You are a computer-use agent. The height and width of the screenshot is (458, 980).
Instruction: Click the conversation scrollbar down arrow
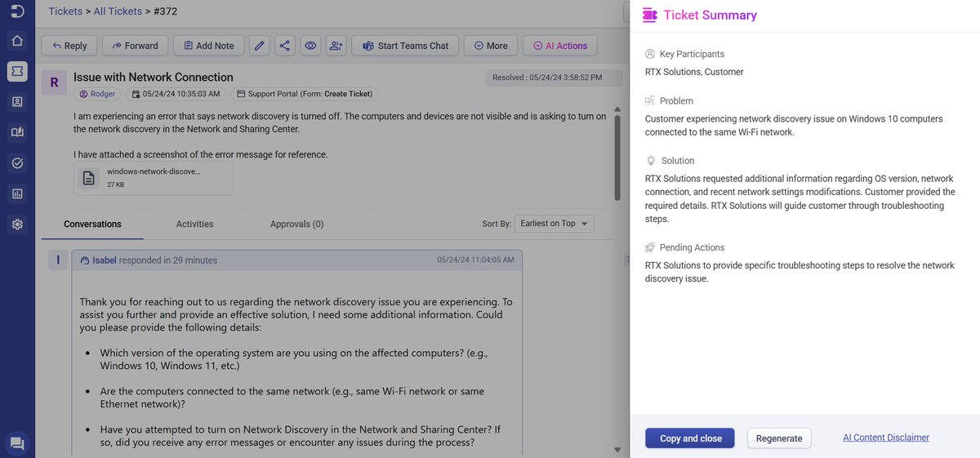[x=617, y=449]
